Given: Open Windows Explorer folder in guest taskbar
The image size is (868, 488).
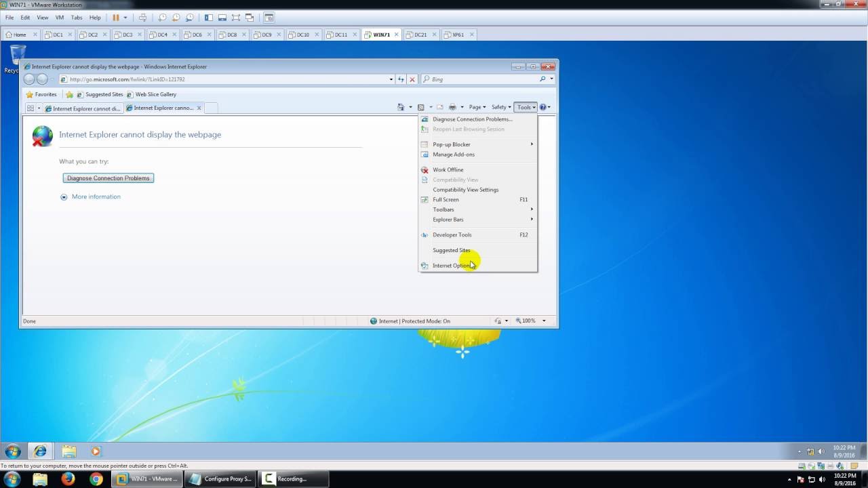Looking at the screenshot, I should [x=69, y=451].
